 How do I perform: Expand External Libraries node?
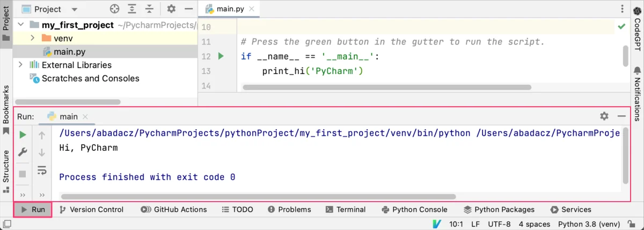[x=21, y=65]
